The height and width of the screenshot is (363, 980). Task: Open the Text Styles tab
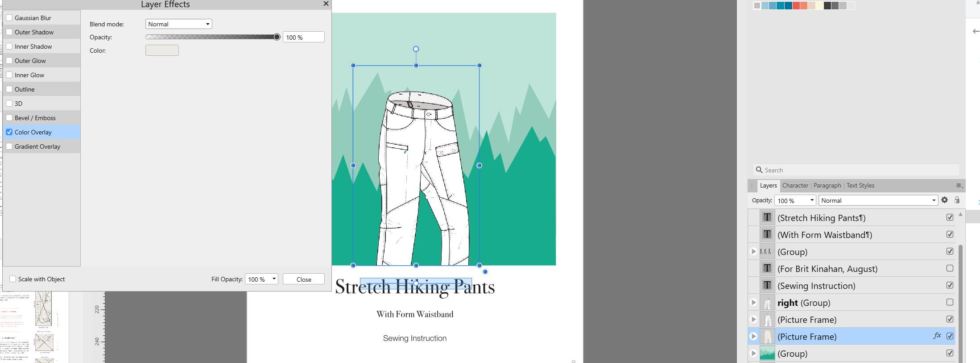tap(860, 185)
